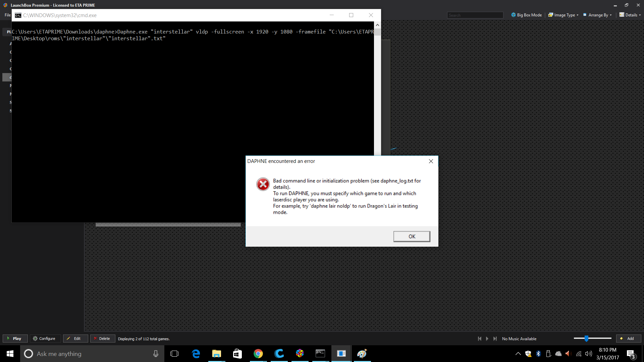Screen dimensions: 644x362
Task: Open the Wi-Fi network tray icon
Action: pyautogui.click(x=579, y=354)
